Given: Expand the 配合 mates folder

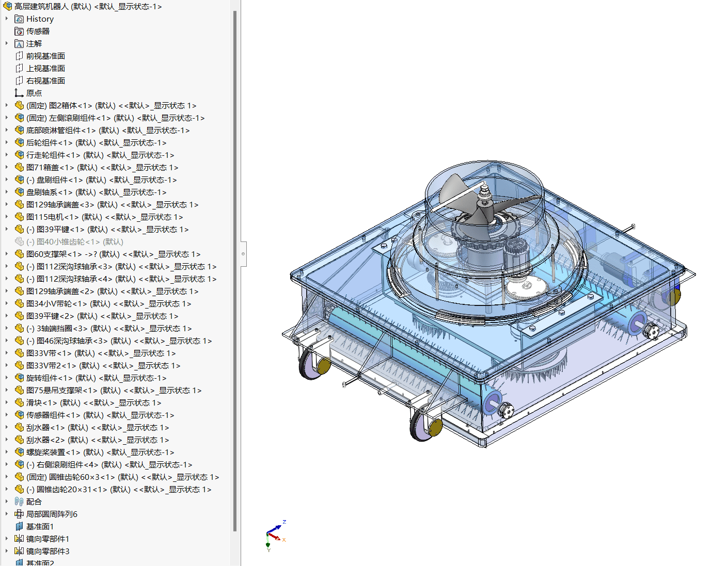Looking at the screenshot, I should (x=7, y=502).
